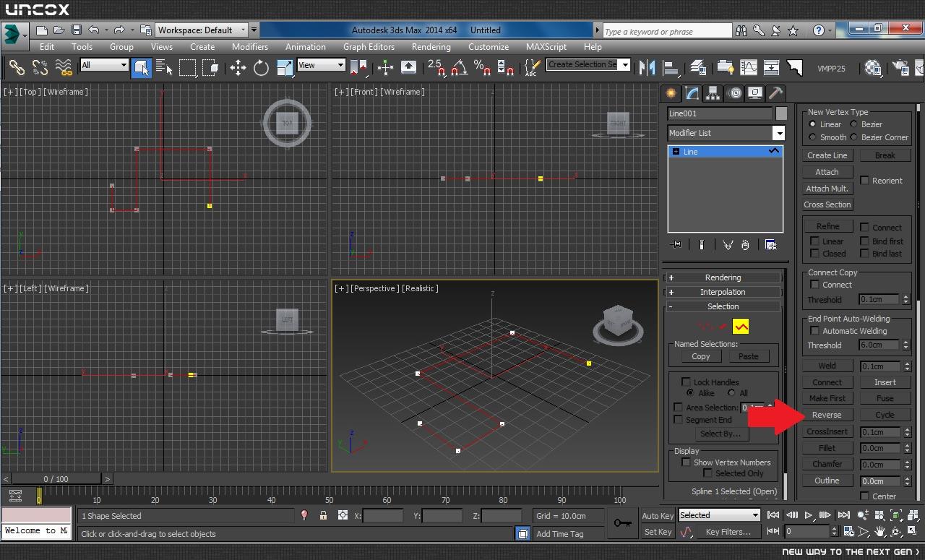Viewport: 925px width, 560px height.
Task: Open the Modifier List dropdown
Action: [726, 133]
